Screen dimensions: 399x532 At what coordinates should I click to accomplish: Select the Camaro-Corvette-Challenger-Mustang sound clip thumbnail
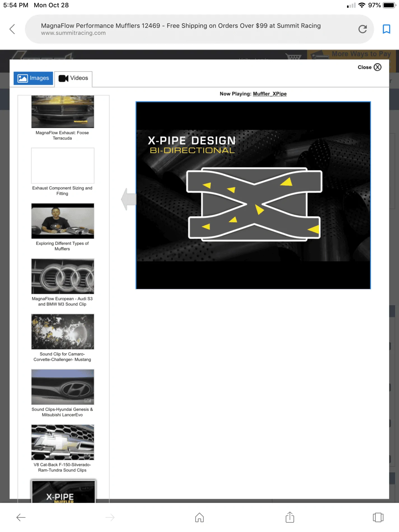coord(63,332)
